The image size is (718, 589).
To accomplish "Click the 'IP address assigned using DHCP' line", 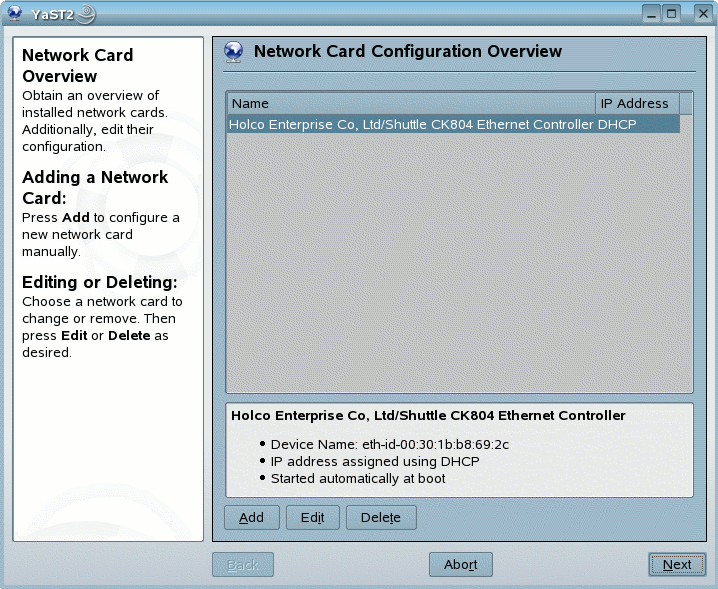I will tap(375, 462).
